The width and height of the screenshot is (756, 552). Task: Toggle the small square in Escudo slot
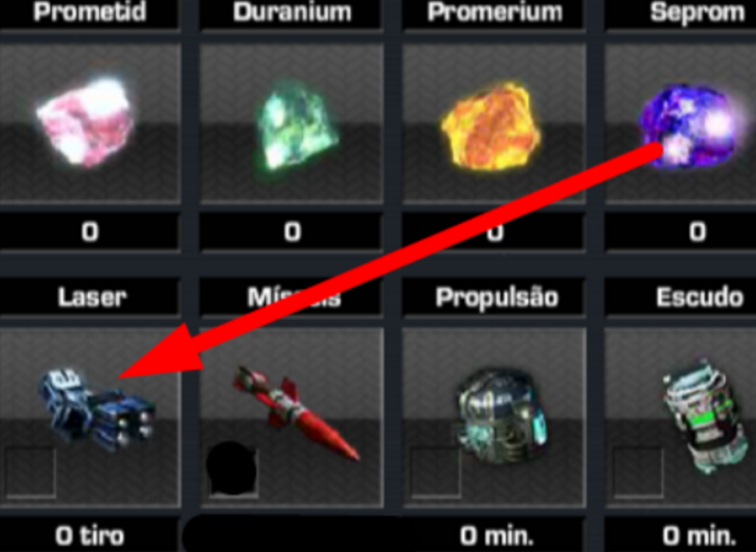(x=637, y=472)
